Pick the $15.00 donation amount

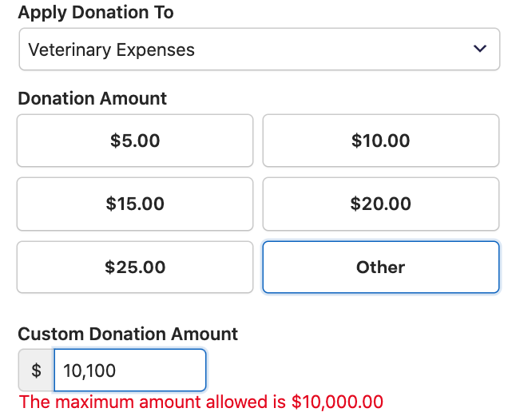point(135,204)
